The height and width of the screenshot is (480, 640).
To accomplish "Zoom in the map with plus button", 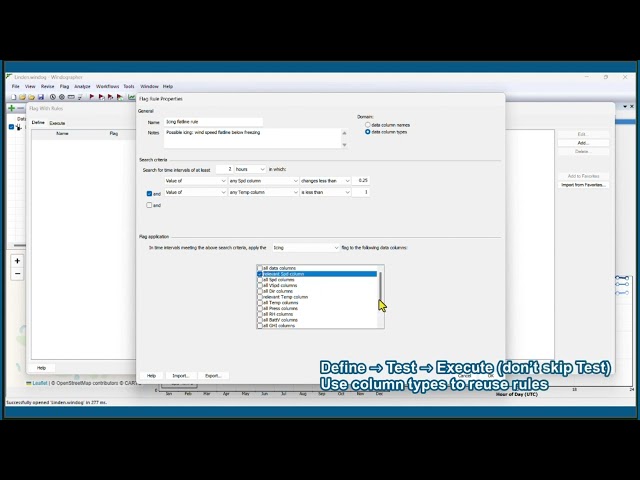I will point(17,261).
